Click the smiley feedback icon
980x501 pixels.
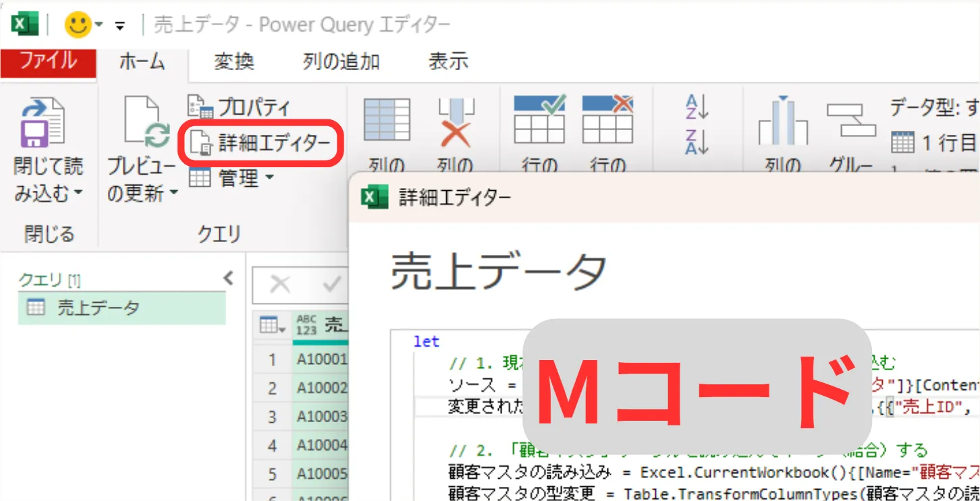[x=78, y=25]
